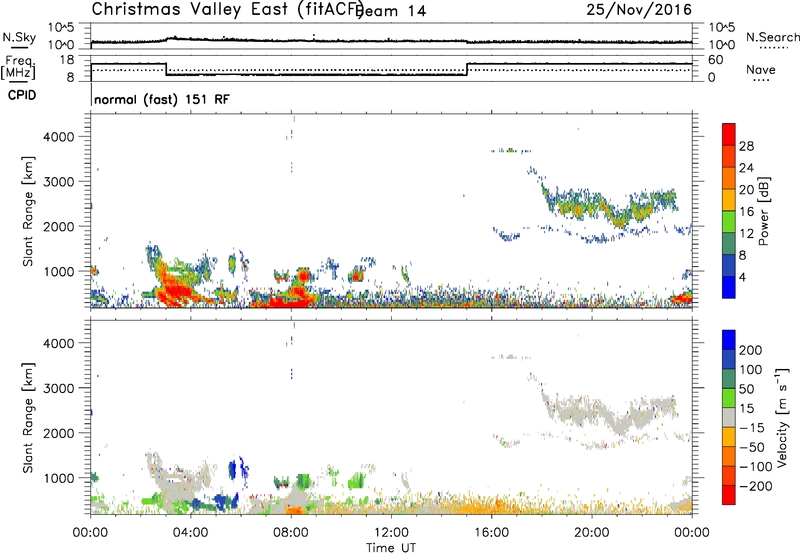Click the '08:00' time axis tick label
Viewport: 800px width, 554px height.
click(x=291, y=533)
